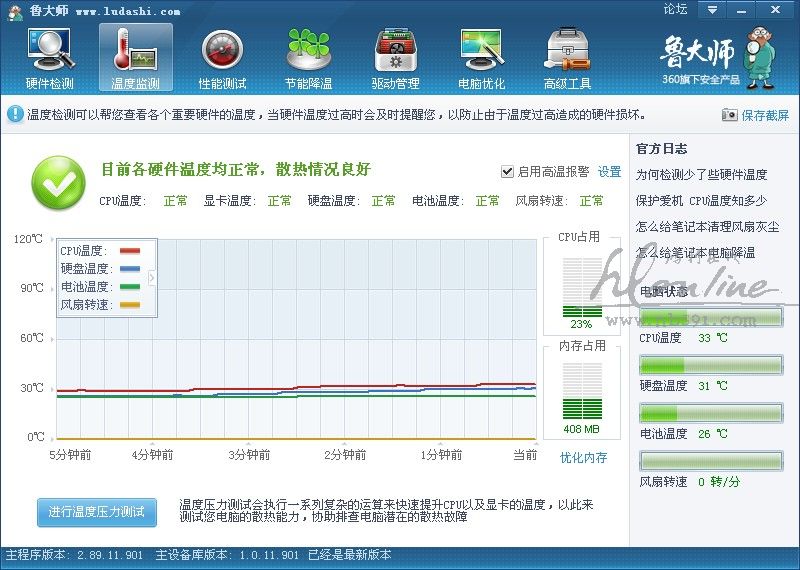
Task: Click the camera icon beside 保存截屏
Action: click(730, 115)
